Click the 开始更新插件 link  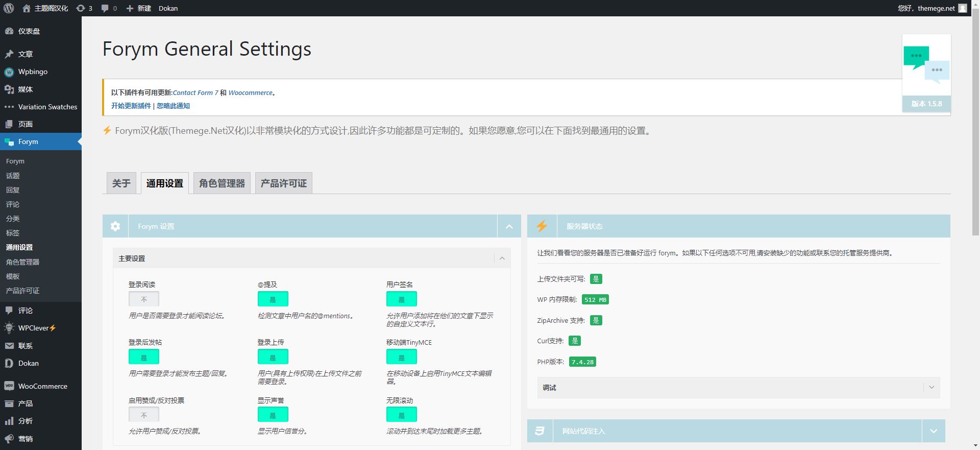point(131,106)
